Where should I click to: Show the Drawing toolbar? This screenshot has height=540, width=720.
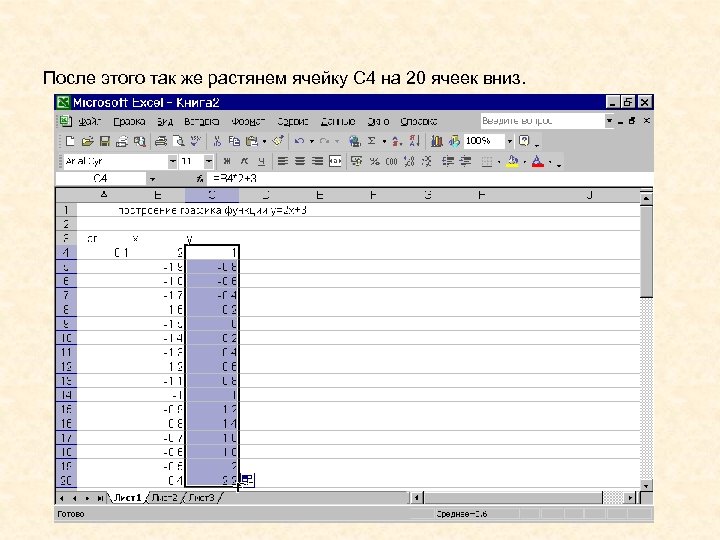pos(454,141)
